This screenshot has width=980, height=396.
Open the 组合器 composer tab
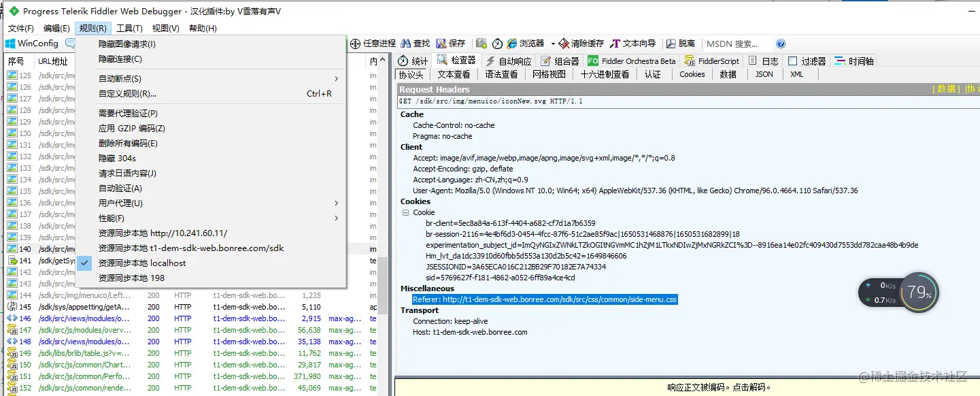click(560, 61)
